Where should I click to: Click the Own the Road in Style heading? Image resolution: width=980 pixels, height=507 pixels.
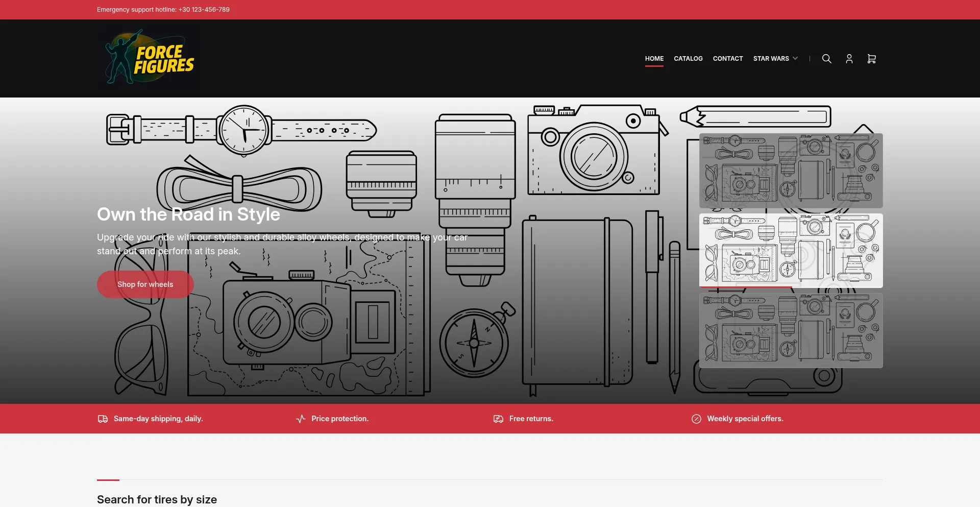pos(188,214)
